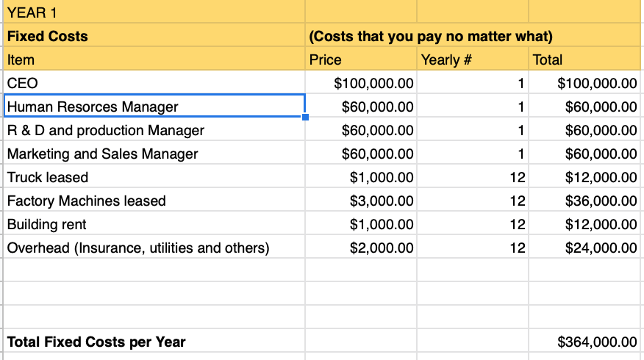Select the Truck leased cell
Viewport: 644px width, 360px height.
coord(154,176)
